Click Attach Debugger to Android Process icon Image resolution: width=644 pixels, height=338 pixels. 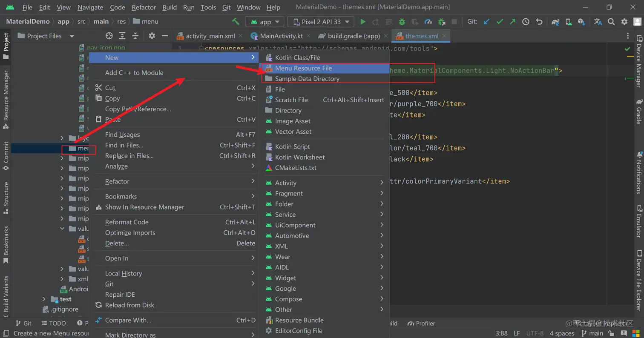click(441, 22)
